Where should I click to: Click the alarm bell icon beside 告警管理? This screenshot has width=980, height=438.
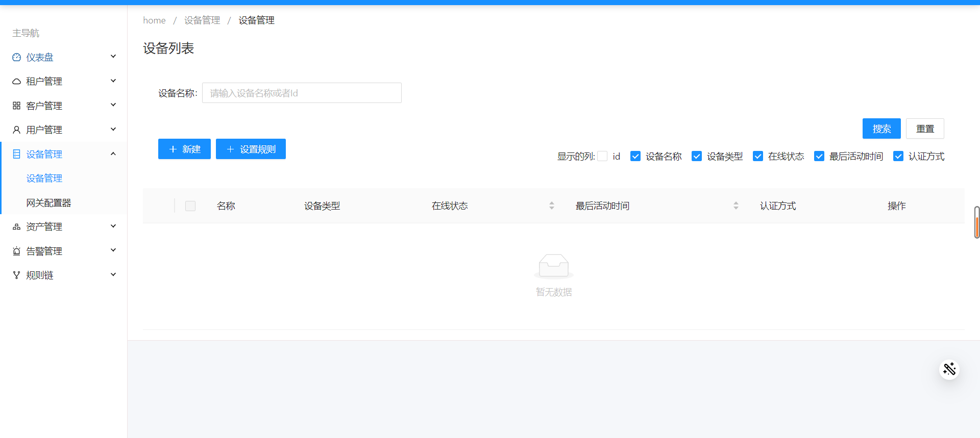[x=16, y=251]
